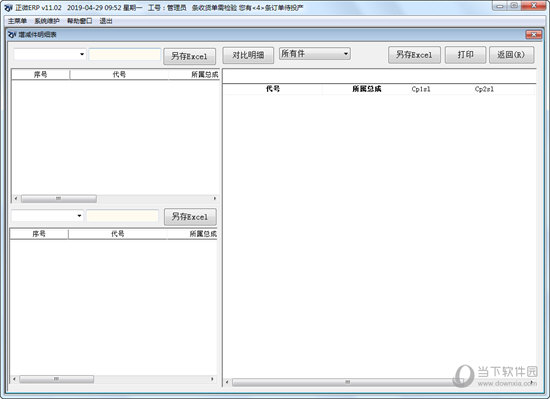Click 所属总成 header in right table

pos(367,89)
